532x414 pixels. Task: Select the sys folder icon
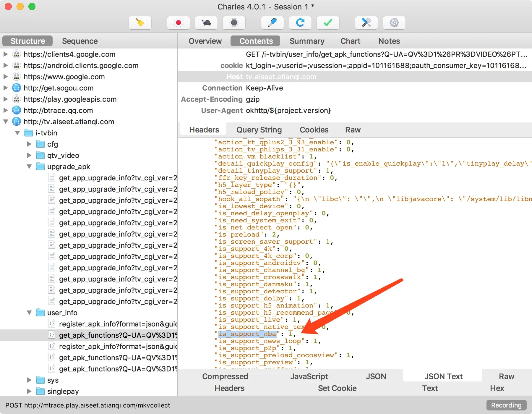tap(40, 380)
